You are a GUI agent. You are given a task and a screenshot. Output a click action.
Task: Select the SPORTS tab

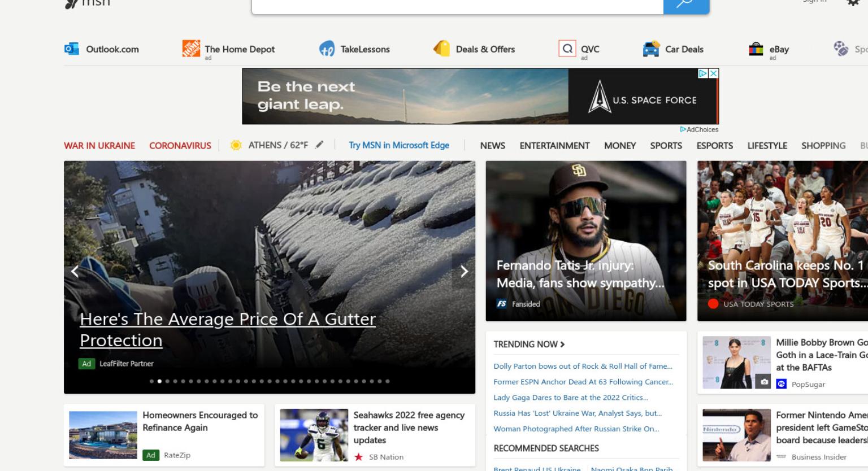click(666, 146)
